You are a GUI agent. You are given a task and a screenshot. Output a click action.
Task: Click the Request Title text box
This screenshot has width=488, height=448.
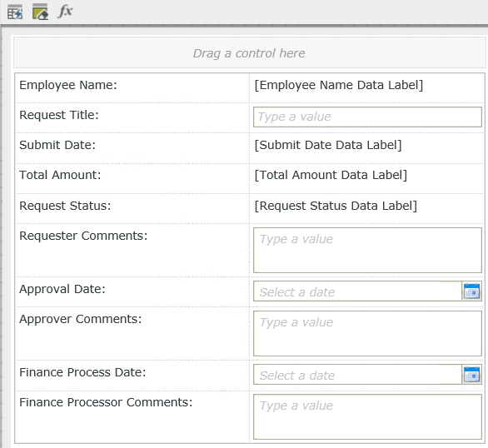tap(367, 117)
